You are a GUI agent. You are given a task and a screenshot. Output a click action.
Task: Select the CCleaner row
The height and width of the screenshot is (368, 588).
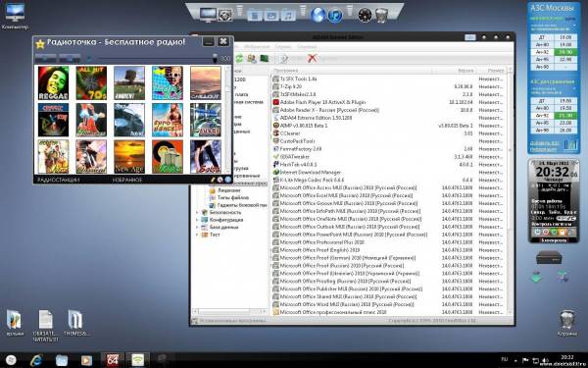click(x=388, y=133)
